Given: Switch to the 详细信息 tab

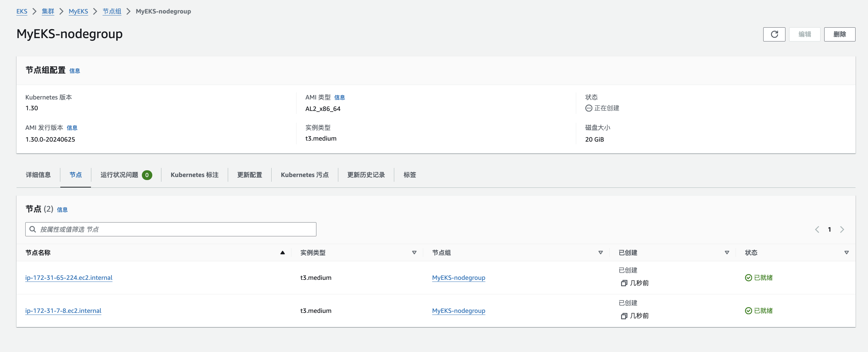Looking at the screenshot, I should click(x=38, y=175).
